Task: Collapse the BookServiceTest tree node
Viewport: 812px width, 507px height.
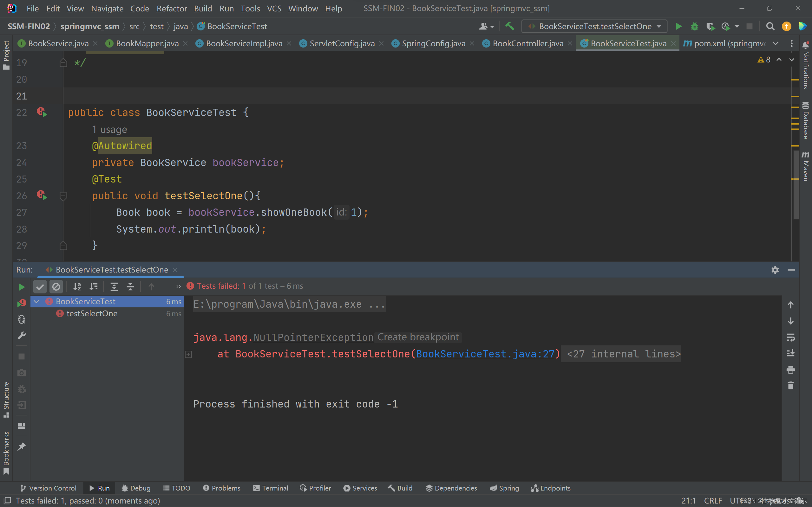Action: tap(36, 301)
